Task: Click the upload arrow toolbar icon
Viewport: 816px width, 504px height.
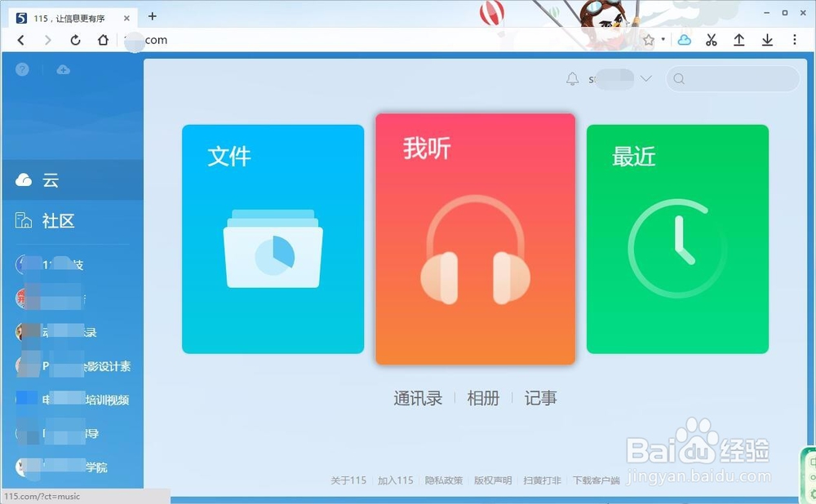Action: pyautogui.click(x=739, y=40)
